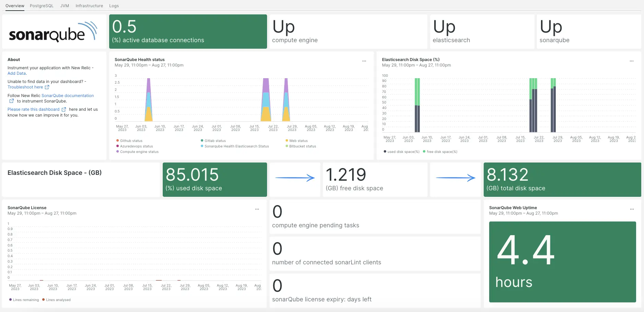Go to the Logs tab
Image resolution: width=644 pixels, height=312 pixels.
[114, 6]
